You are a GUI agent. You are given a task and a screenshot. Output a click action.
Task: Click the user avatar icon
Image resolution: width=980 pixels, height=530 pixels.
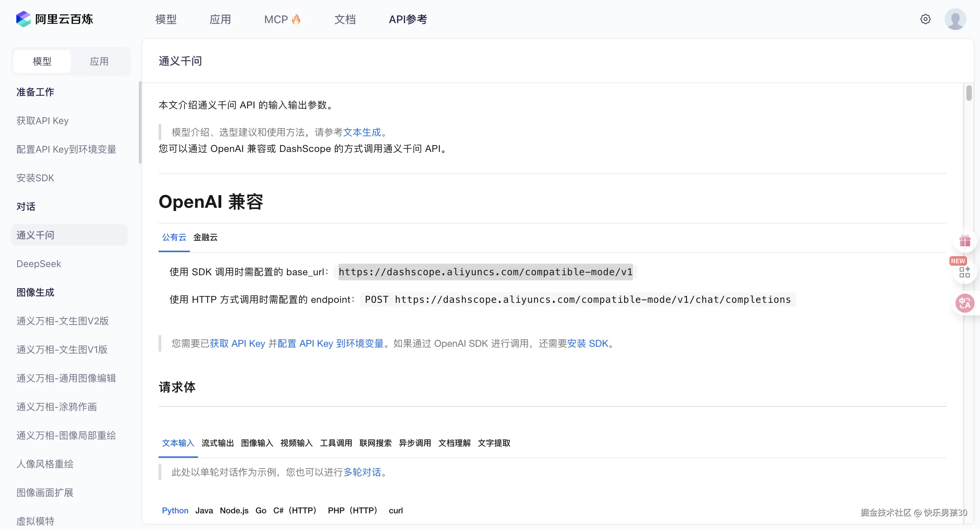(955, 19)
